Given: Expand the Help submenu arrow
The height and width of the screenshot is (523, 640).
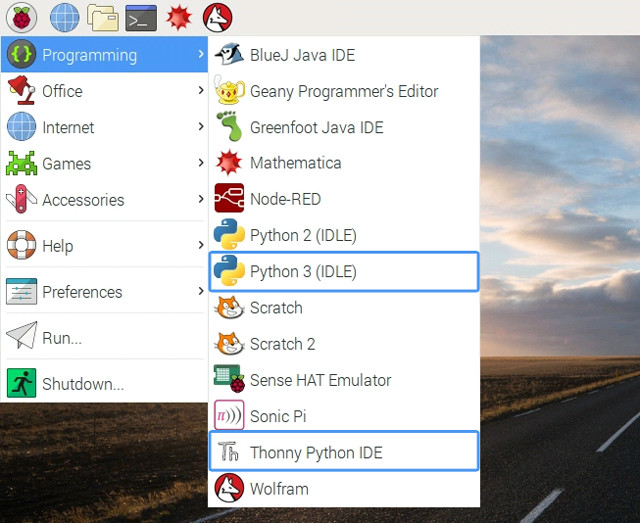Looking at the screenshot, I should [200, 245].
